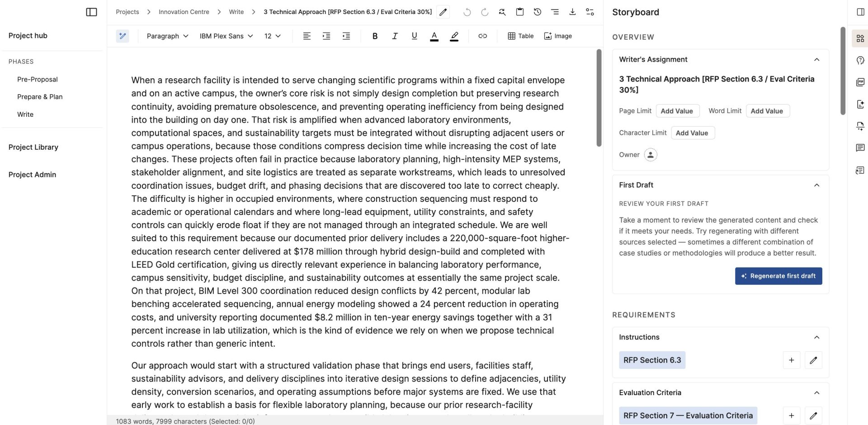Edit Instructions with the pencil icon

813,360
